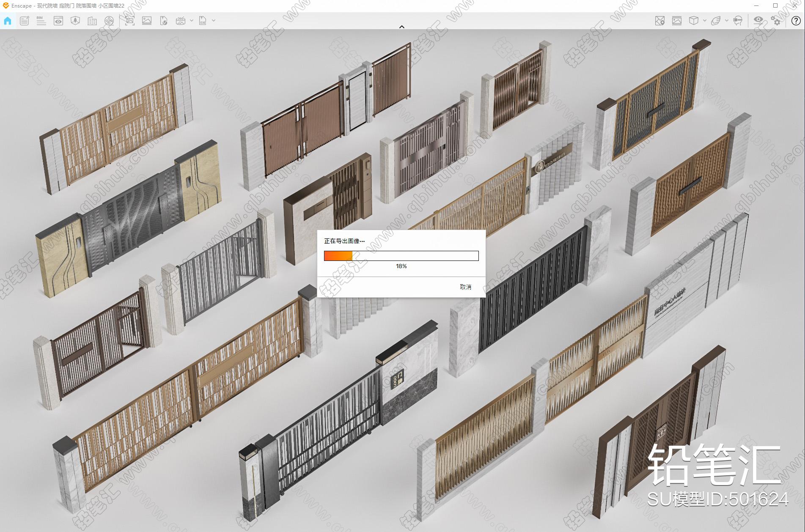The image size is (805, 532).
Task: Open general settings gears icon
Action: tap(776, 20)
